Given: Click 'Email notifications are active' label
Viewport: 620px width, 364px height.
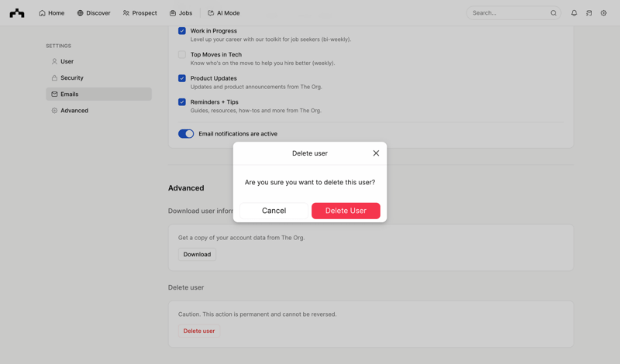Looking at the screenshot, I should pos(238,134).
